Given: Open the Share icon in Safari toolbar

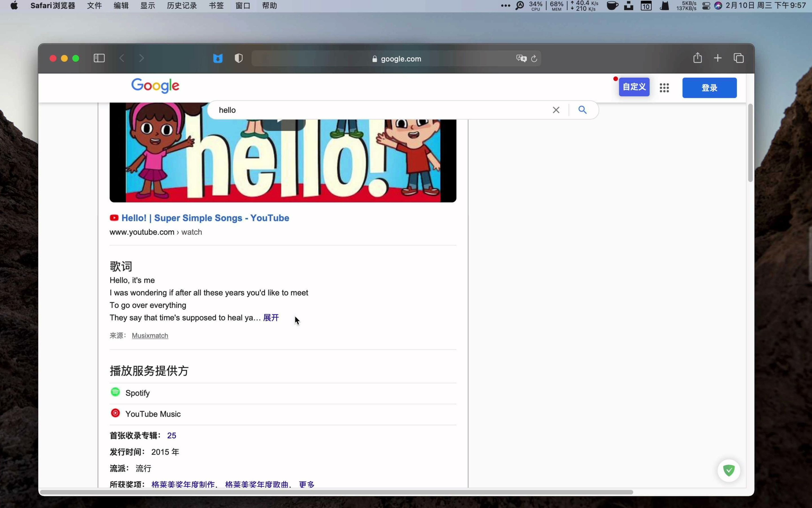Looking at the screenshot, I should (x=698, y=58).
